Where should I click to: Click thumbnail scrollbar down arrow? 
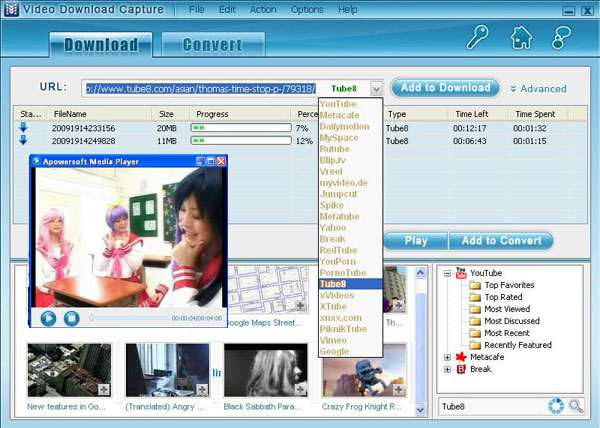click(x=420, y=409)
